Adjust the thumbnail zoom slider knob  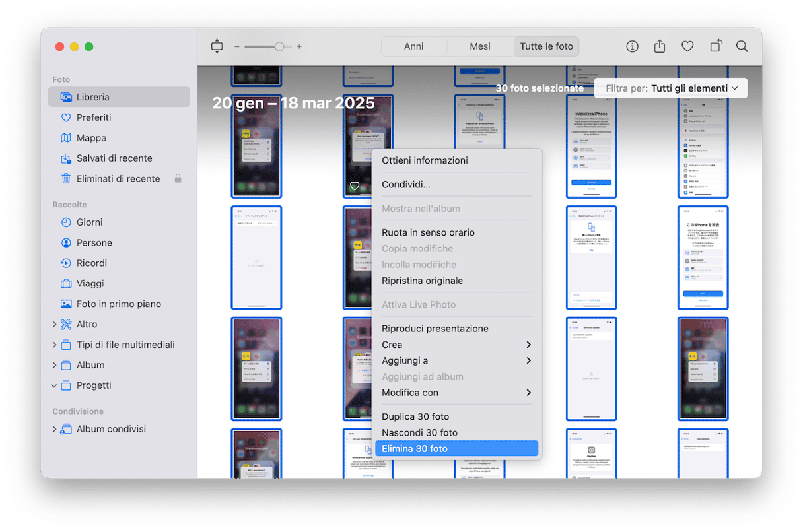pos(279,46)
